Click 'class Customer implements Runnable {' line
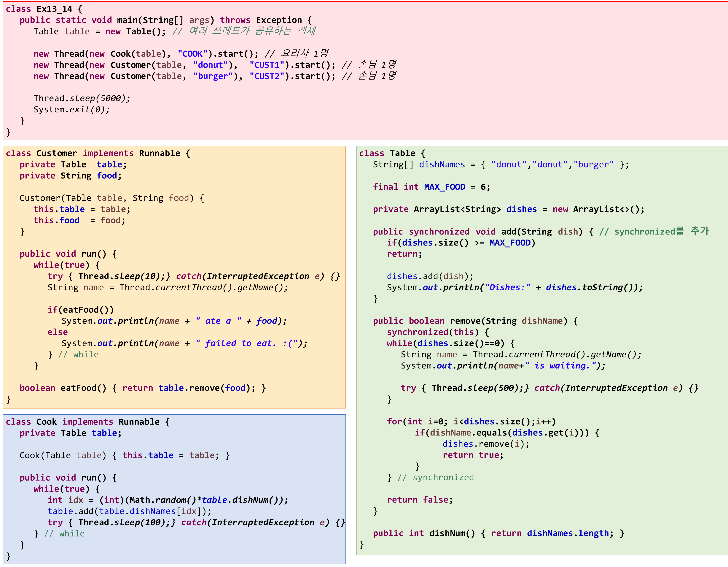The image size is (728, 567). click(x=98, y=153)
